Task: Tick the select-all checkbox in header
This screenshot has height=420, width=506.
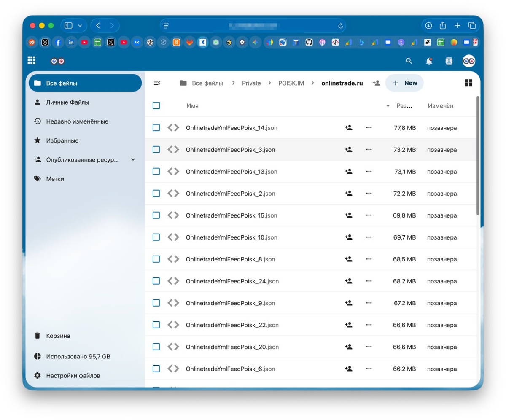Action: [x=156, y=105]
